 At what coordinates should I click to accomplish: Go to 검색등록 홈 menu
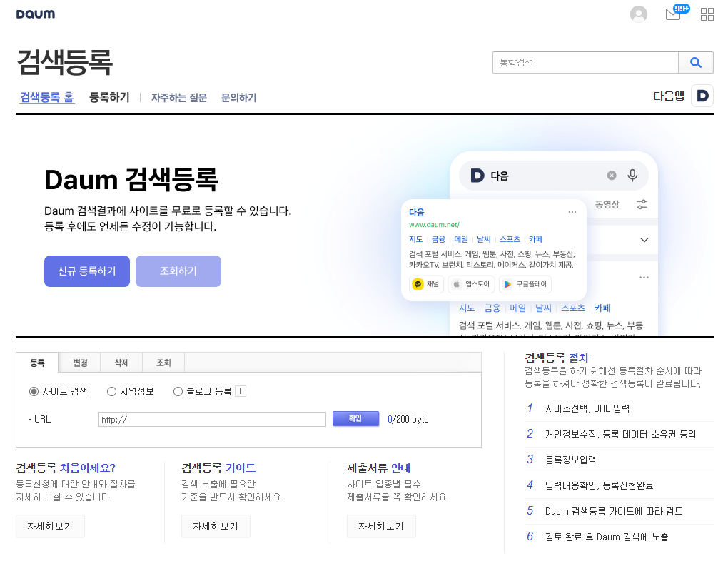47,98
